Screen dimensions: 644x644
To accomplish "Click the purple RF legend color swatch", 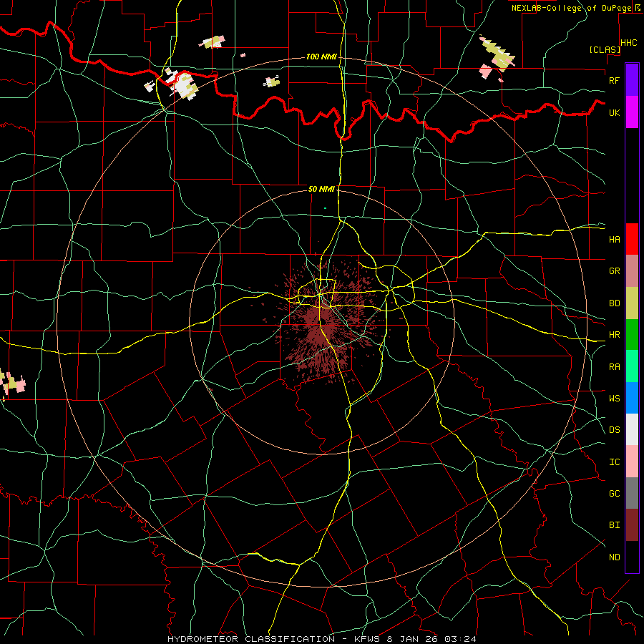I will click(x=632, y=80).
